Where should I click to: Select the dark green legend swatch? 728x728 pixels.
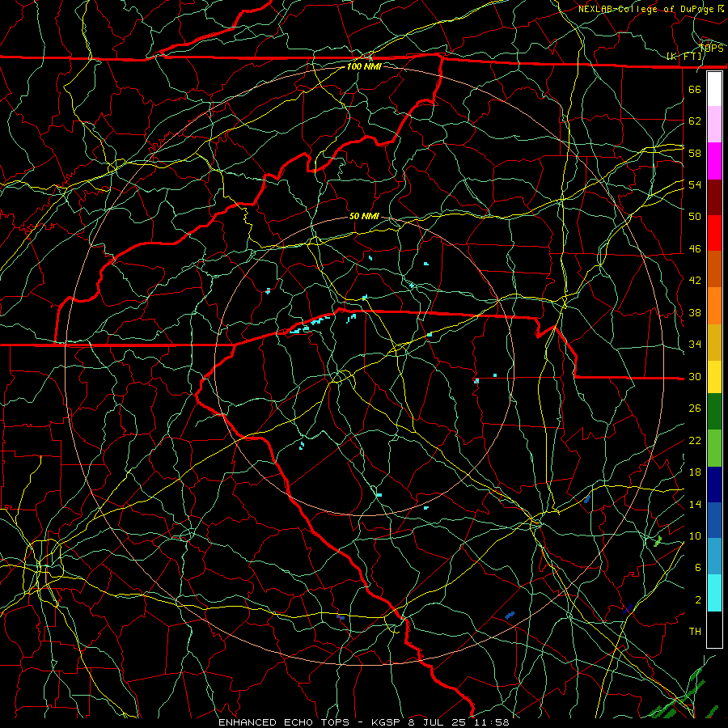coord(714,412)
